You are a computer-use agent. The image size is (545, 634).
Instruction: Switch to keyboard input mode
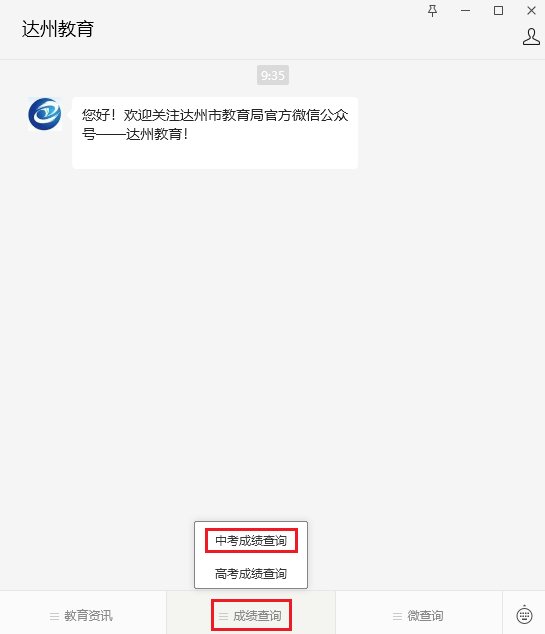(524, 615)
